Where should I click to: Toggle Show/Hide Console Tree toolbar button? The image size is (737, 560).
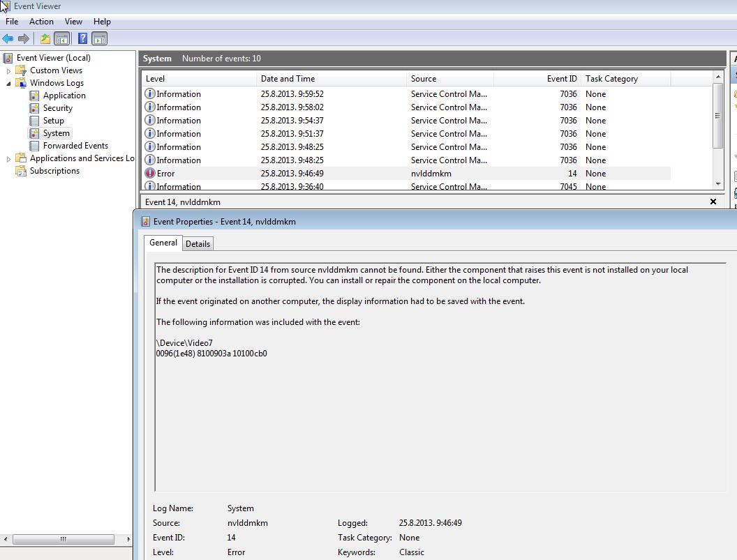[x=61, y=39]
